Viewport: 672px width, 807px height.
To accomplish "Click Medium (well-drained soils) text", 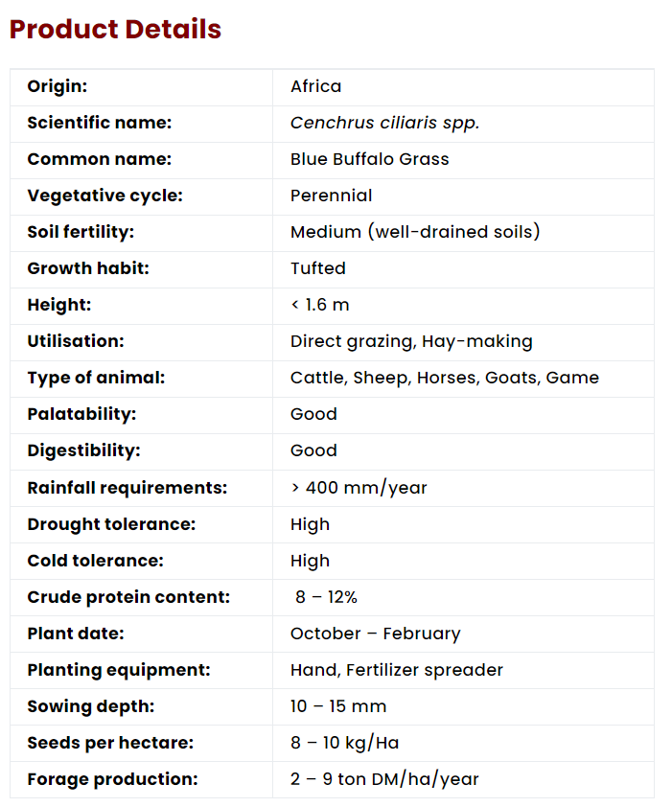I will point(415,232).
